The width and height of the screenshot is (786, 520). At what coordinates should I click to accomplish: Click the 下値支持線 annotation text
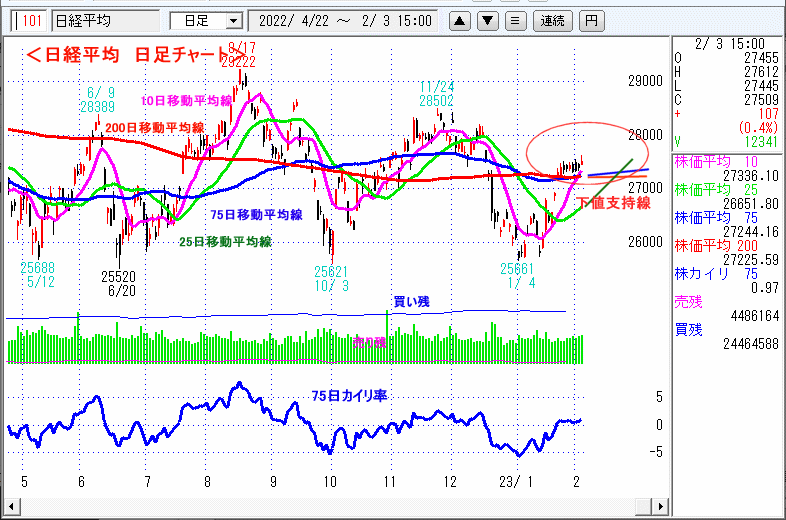pos(614,203)
